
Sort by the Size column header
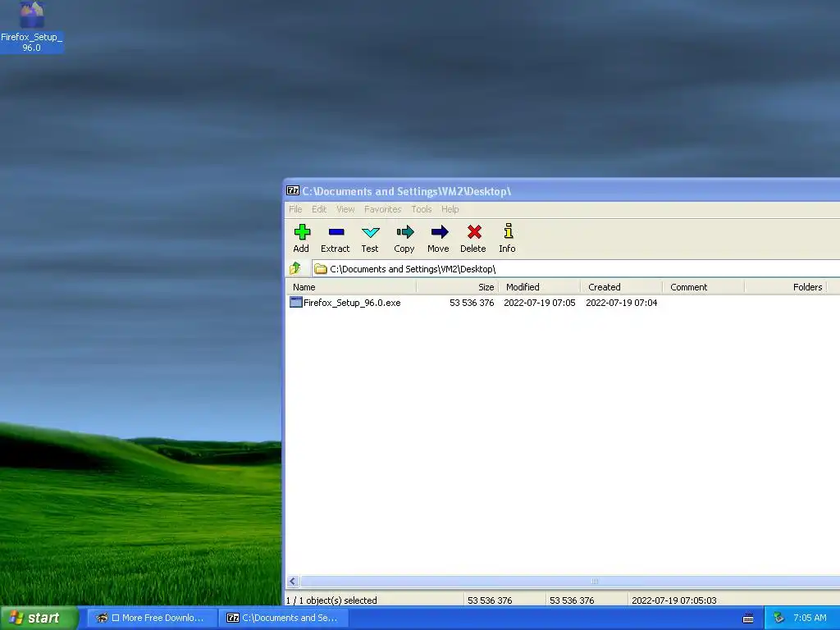tap(458, 287)
